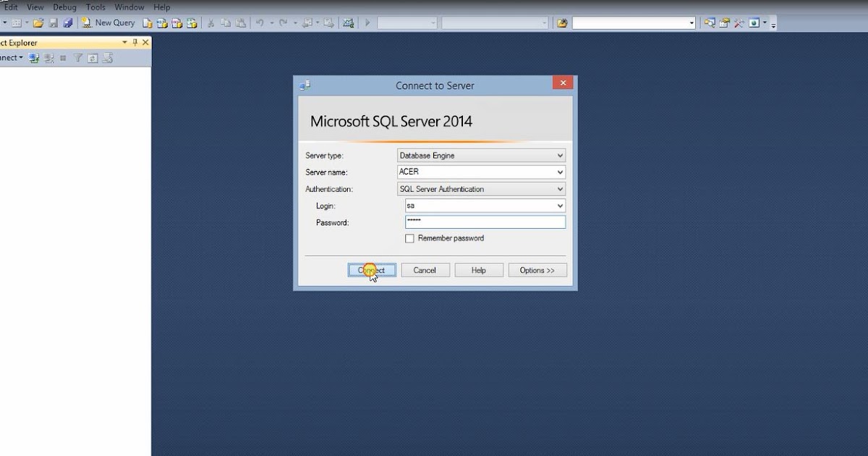Screen dimensions: 868x456
Task: Click the Paste icon in toolbar
Action: coord(240,23)
